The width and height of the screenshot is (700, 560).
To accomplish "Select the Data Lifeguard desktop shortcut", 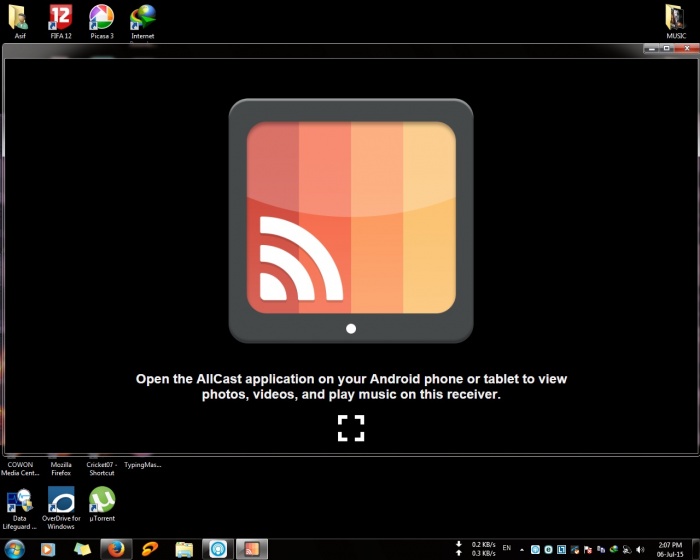I will coord(20,508).
